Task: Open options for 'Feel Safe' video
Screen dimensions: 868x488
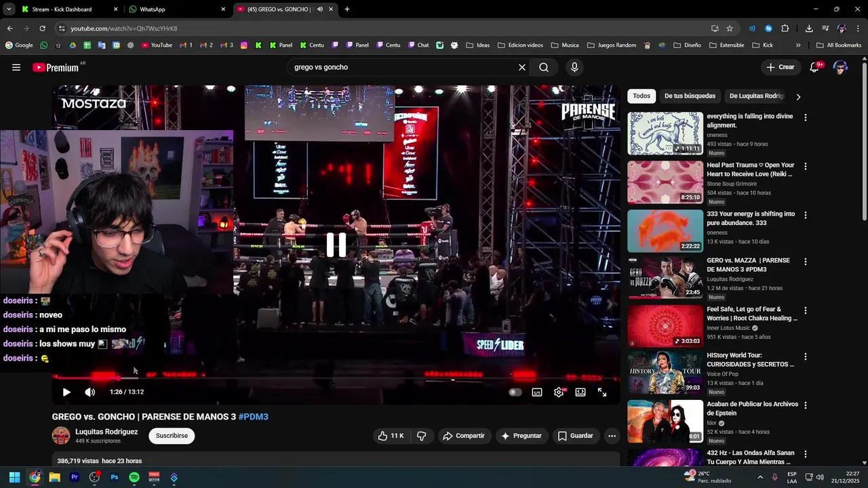Action: pos(806,310)
